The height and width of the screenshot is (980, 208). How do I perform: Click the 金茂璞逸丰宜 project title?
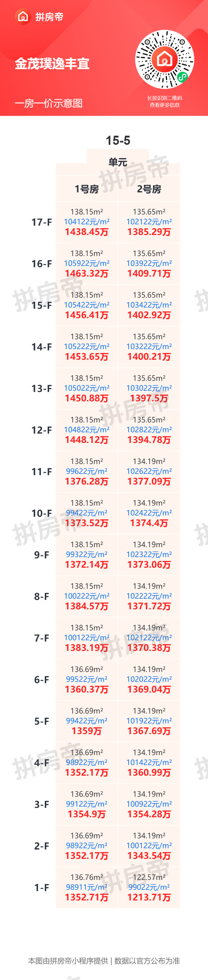click(x=52, y=64)
